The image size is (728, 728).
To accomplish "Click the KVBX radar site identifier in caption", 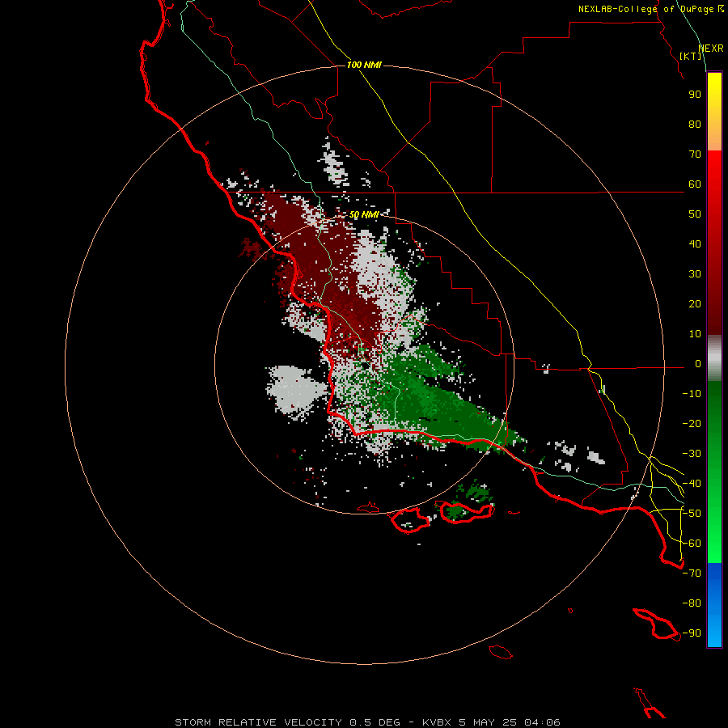I will 437,722.
